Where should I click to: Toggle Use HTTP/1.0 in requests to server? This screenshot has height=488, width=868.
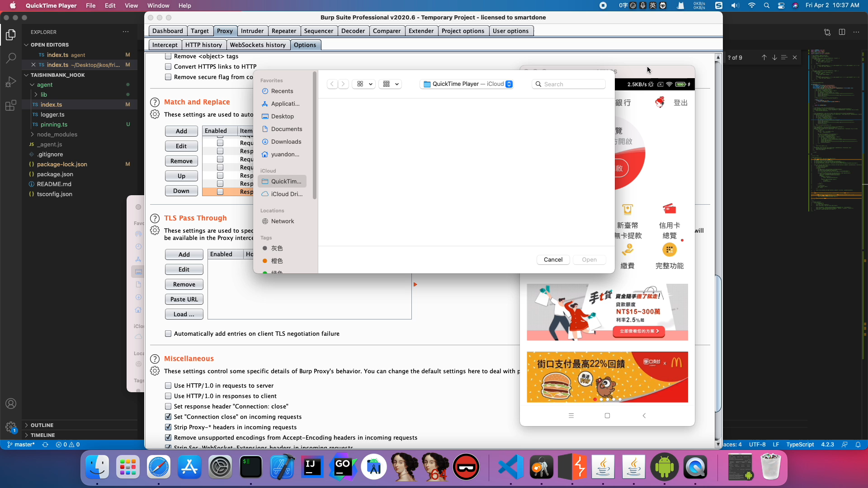click(168, 385)
